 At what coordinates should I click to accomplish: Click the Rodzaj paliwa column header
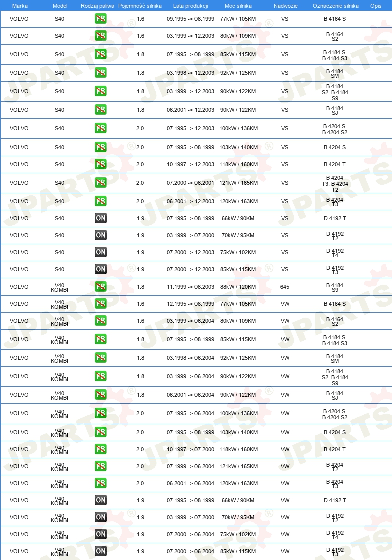pyautogui.click(x=97, y=6)
